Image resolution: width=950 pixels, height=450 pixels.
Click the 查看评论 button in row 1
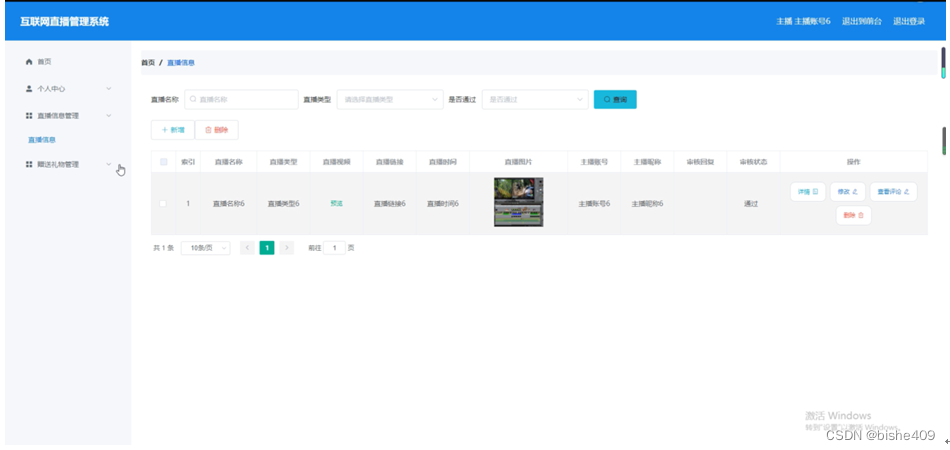[894, 191]
